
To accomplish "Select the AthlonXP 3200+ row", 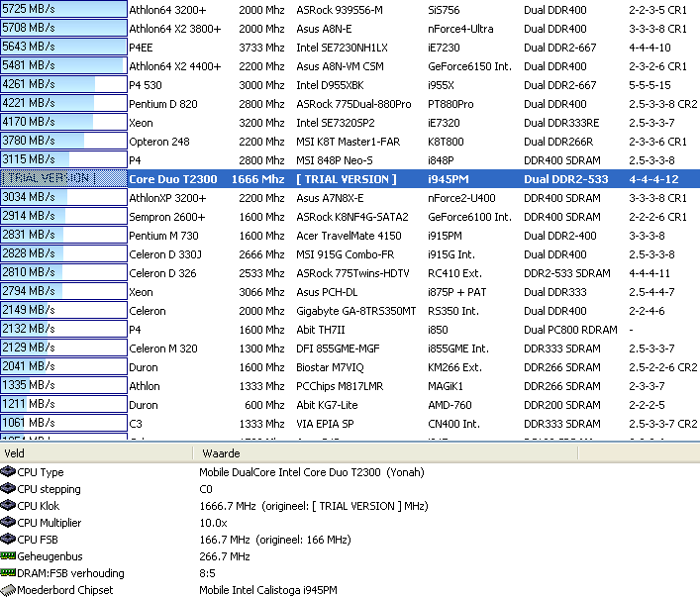I will click(x=350, y=198).
